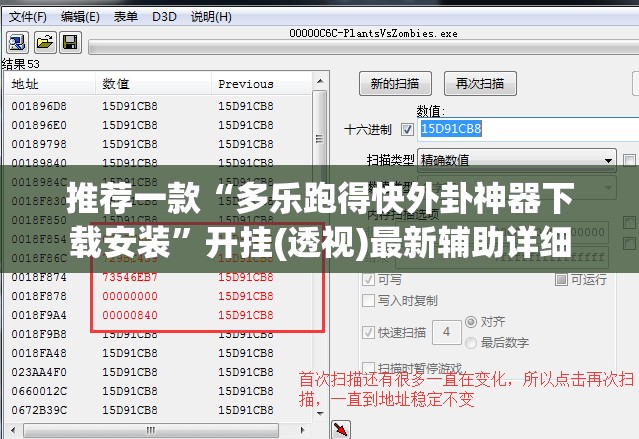Select address row 0018F9B8

pos(158,334)
